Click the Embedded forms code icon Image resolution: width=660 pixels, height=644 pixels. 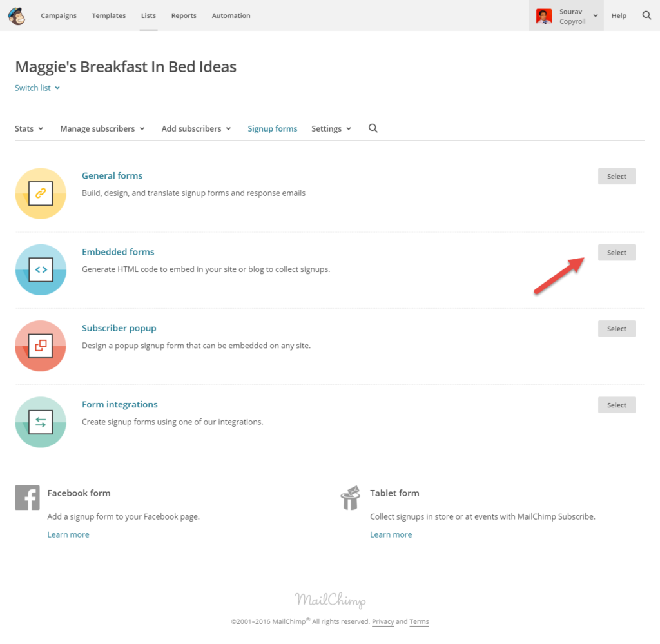pyautogui.click(x=41, y=269)
